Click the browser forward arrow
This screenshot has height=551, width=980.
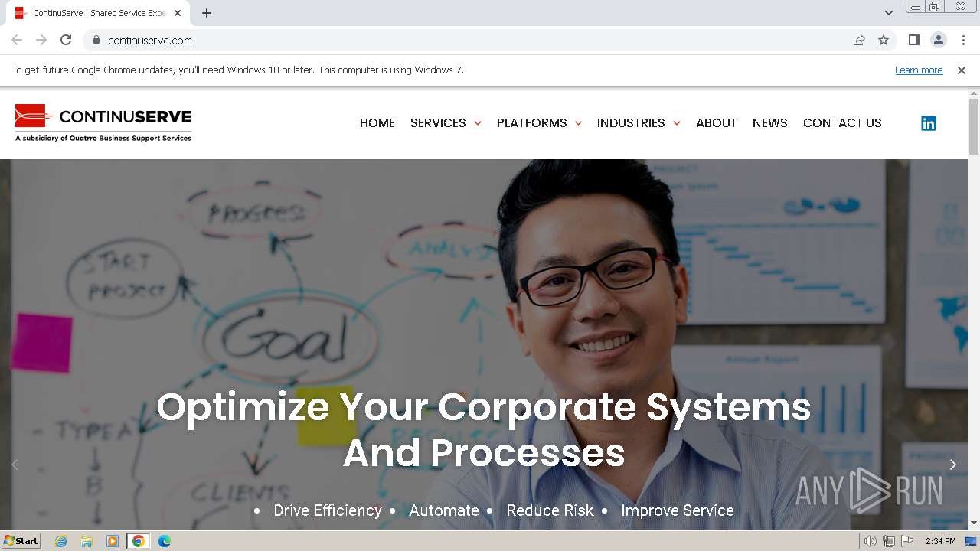tap(41, 40)
